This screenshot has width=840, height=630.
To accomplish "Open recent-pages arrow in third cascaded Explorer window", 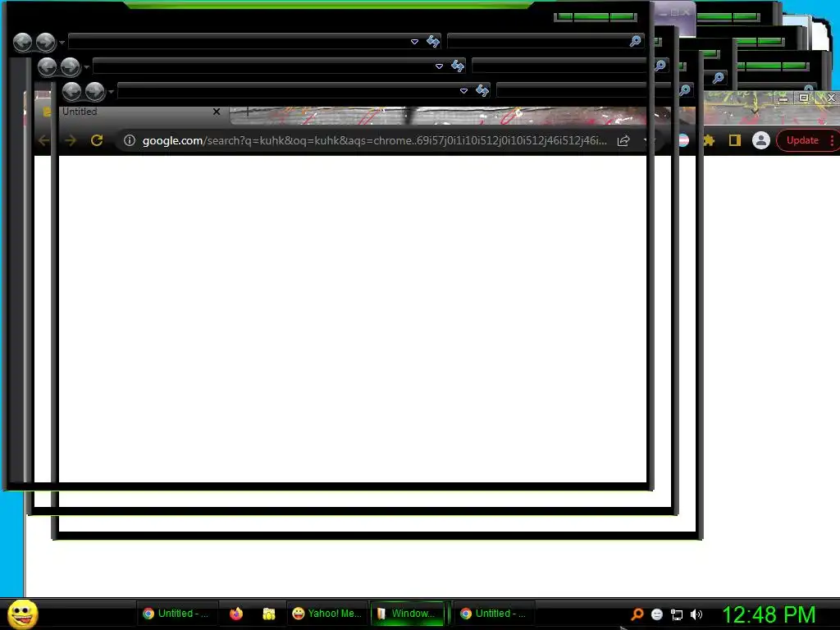I will point(112,92).
